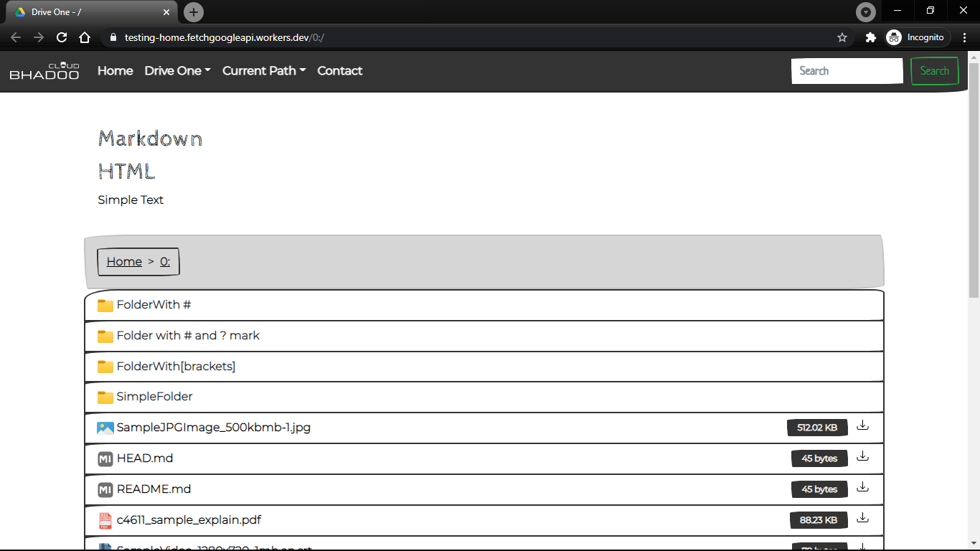The width and height of the screenshot is (980, 551).
Task: Click the browser address bar
Action: pyautogui.click(x=473, y=37)
